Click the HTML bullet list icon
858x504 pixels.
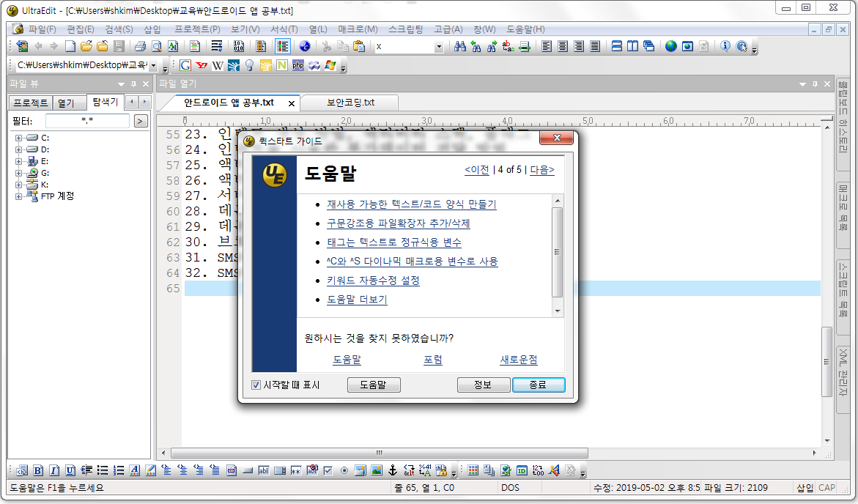[103, 470]
